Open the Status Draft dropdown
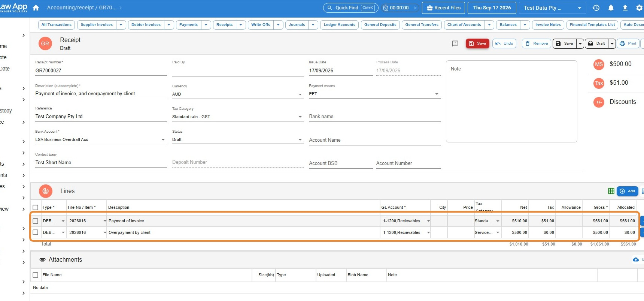This screenshot has height=301, width=644. click(x=237, y=140)
